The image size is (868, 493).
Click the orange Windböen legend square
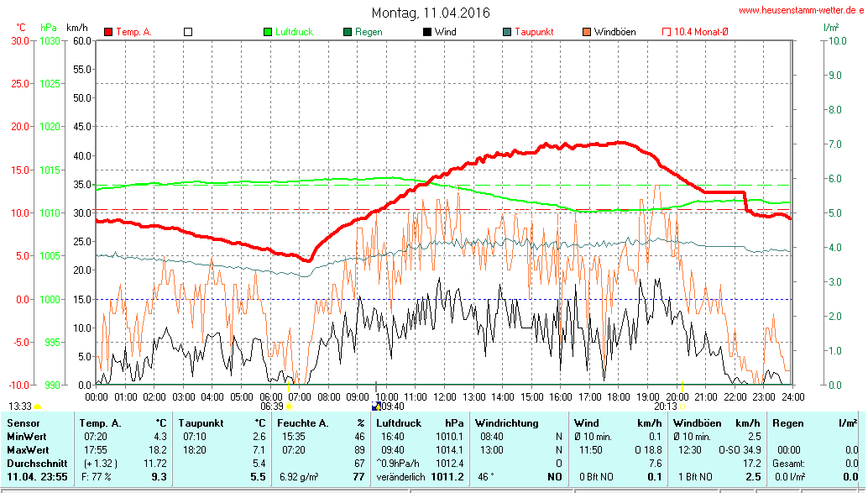click(x=586, y=32)
